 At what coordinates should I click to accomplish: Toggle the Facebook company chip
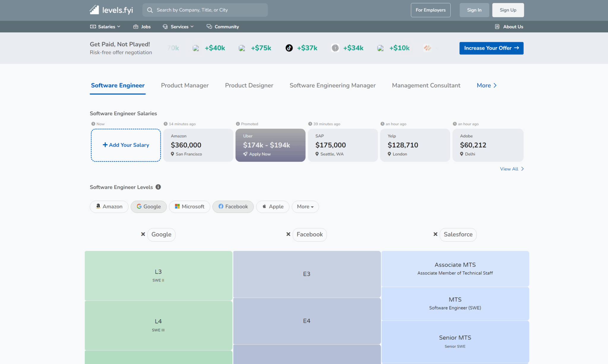(x=233, y=207)
